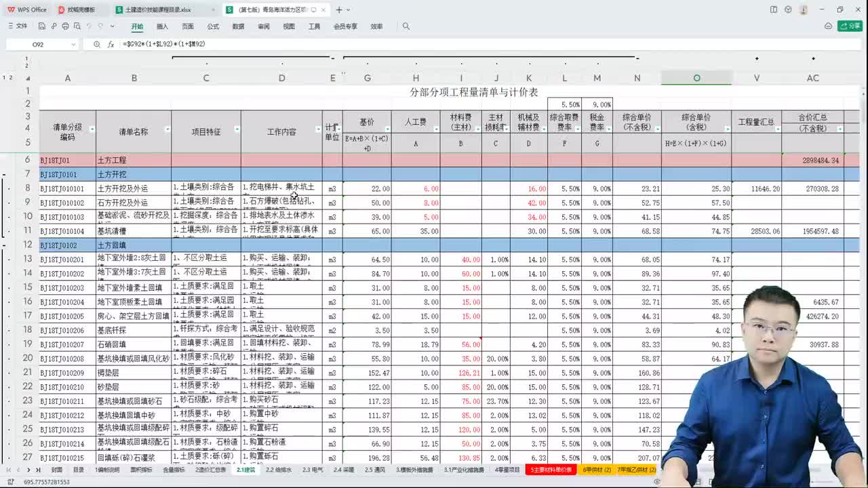Screen dimensions: 868x488
Task: Open the 6甲供材 (2) sheet tab
Action: [597, 470]
